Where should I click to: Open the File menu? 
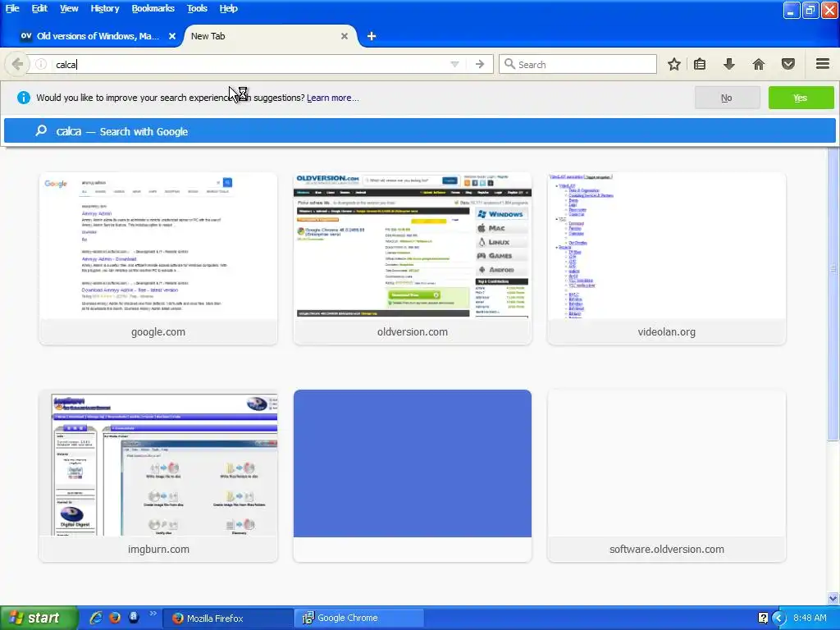point(12,8)
